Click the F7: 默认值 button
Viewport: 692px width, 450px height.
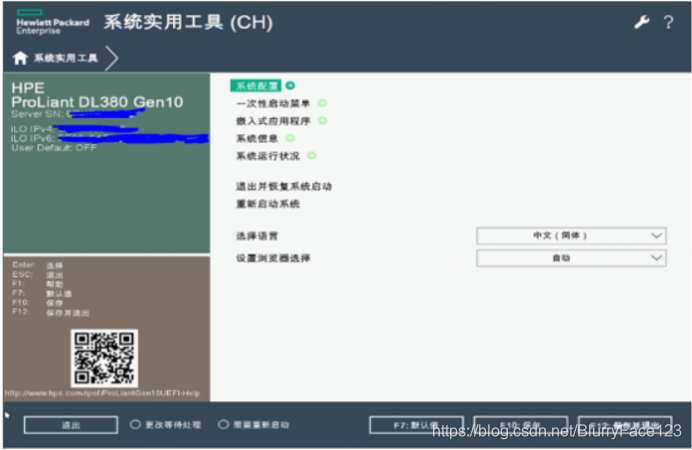pyautogui.click(x=416, y=425)
